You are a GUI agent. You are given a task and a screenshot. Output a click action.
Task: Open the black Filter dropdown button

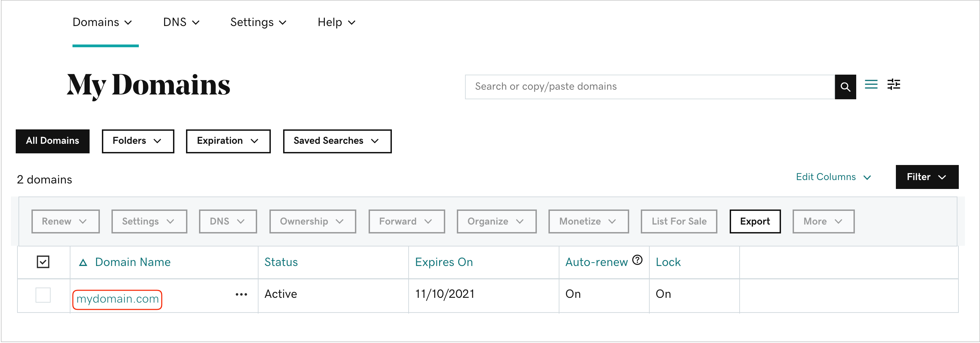927,177
